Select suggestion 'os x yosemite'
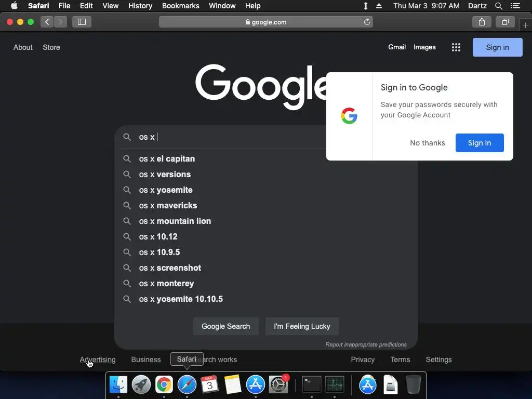The width and height of the screenshot is (532, 399). coord(266,190)
